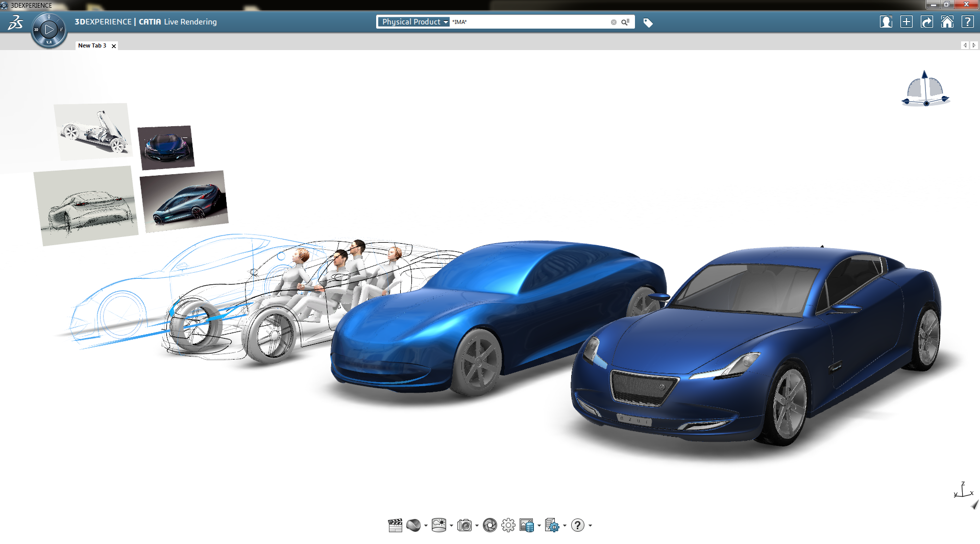Open the compass play button

pyautogui.click(x=49, y=30)
